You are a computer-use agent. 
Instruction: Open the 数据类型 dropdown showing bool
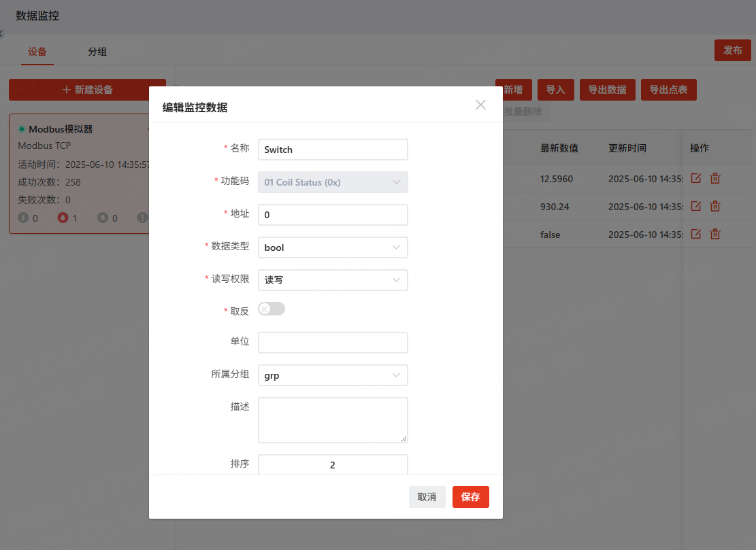333,247
